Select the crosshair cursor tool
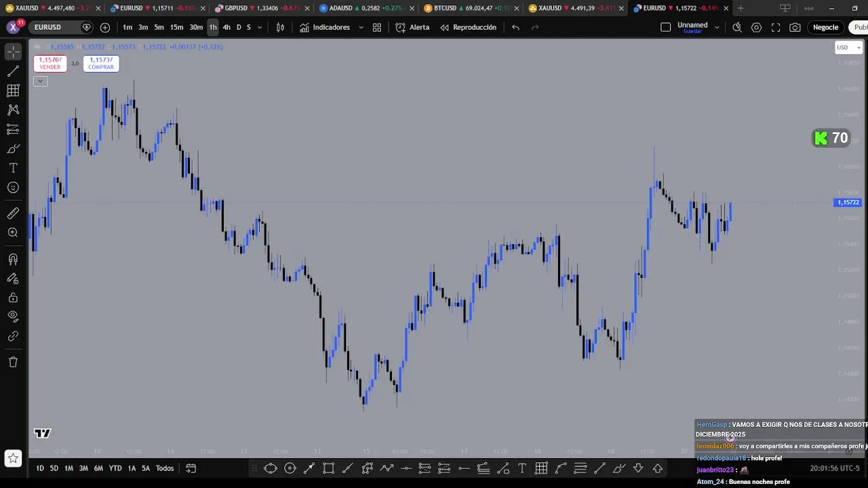 (13, 52)
